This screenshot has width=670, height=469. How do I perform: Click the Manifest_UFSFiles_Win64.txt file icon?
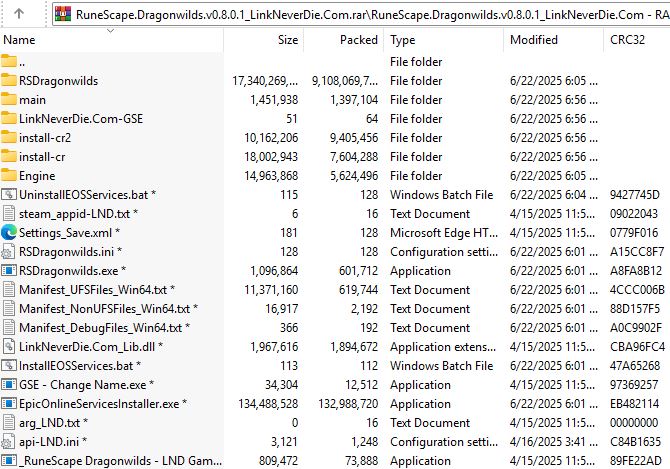click(x=9, y=290)
